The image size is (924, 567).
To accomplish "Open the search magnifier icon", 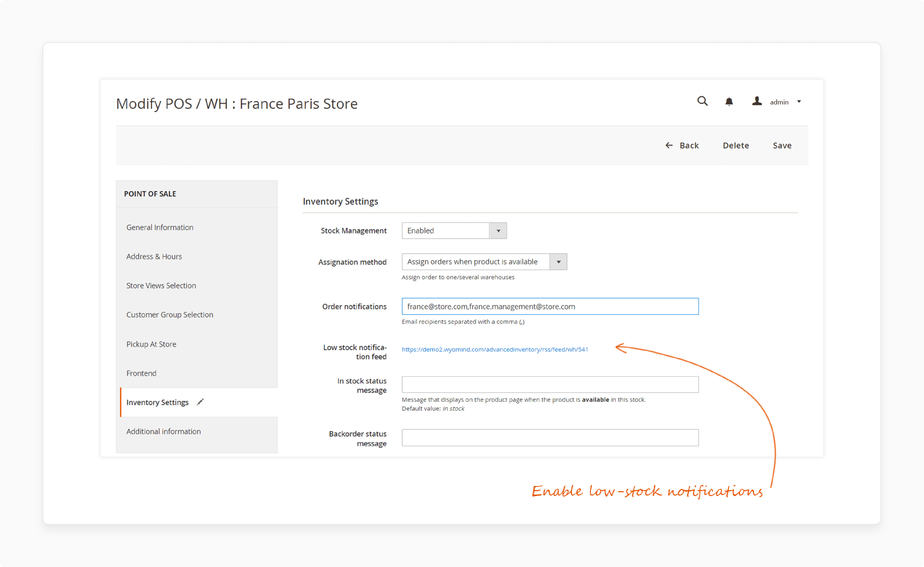I will pyautogui.click(x=702, y=101).
